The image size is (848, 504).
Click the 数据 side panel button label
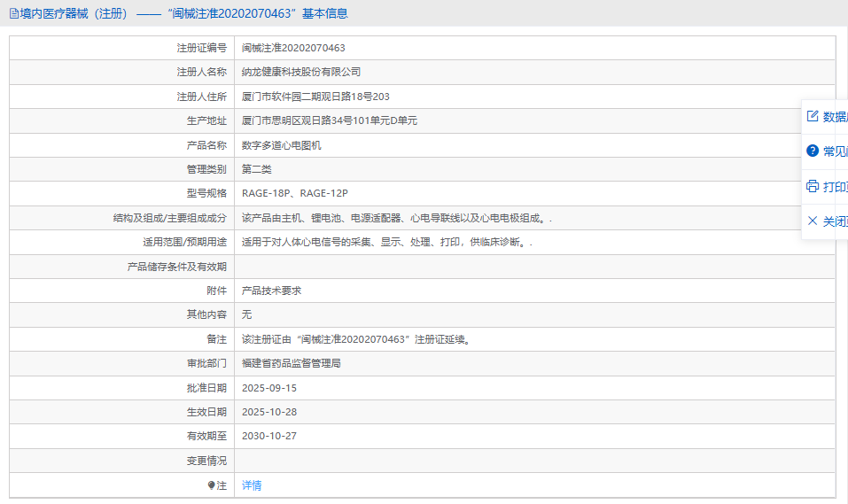point(835,117)
